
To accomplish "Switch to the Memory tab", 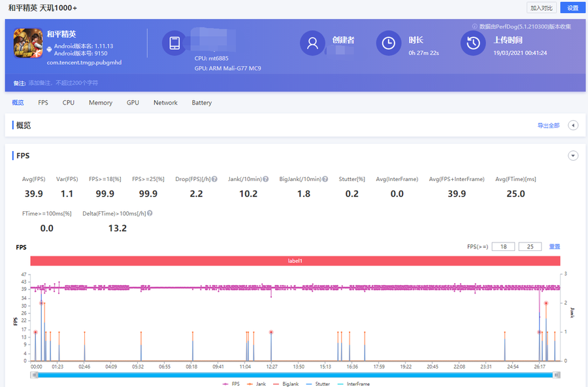I will click(x=101, y=103).
